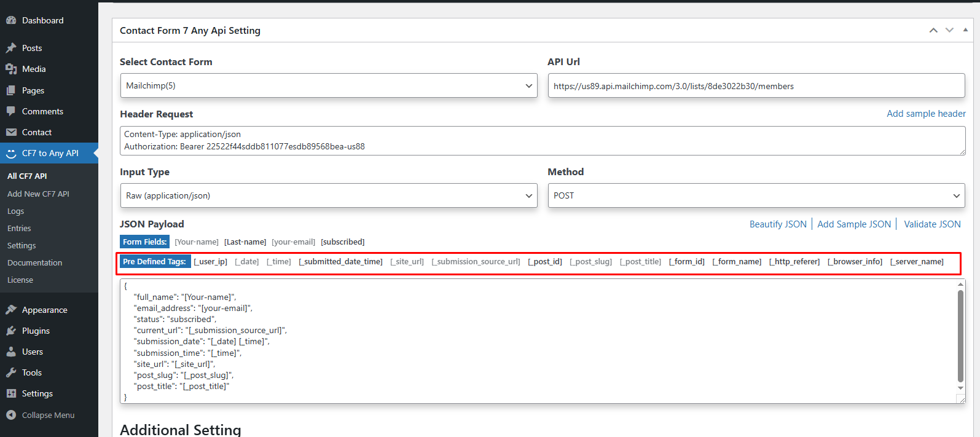The height and width of the screenshot is (437, 980).
Task: Click the JSON payload scrollbar down arrow
Action: click(960, 388)
